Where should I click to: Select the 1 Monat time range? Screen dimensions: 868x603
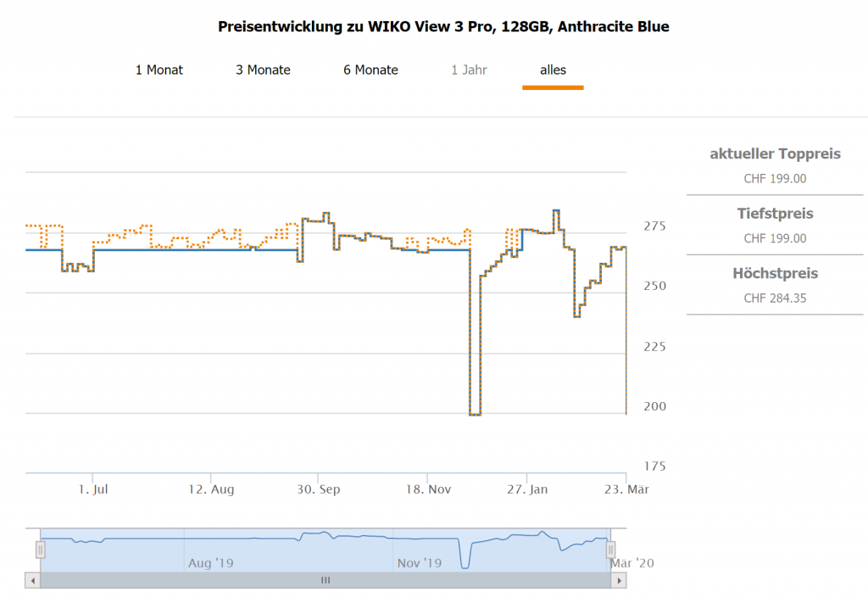[159, 70]
